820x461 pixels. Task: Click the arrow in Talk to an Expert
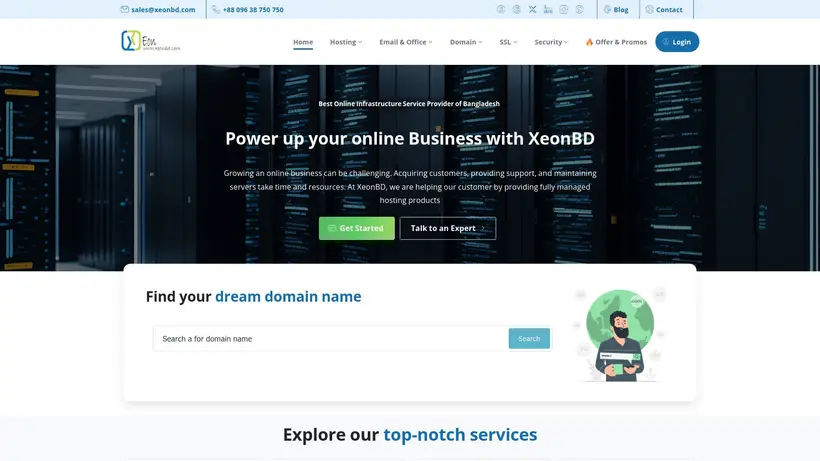click(x=483, y=228)
